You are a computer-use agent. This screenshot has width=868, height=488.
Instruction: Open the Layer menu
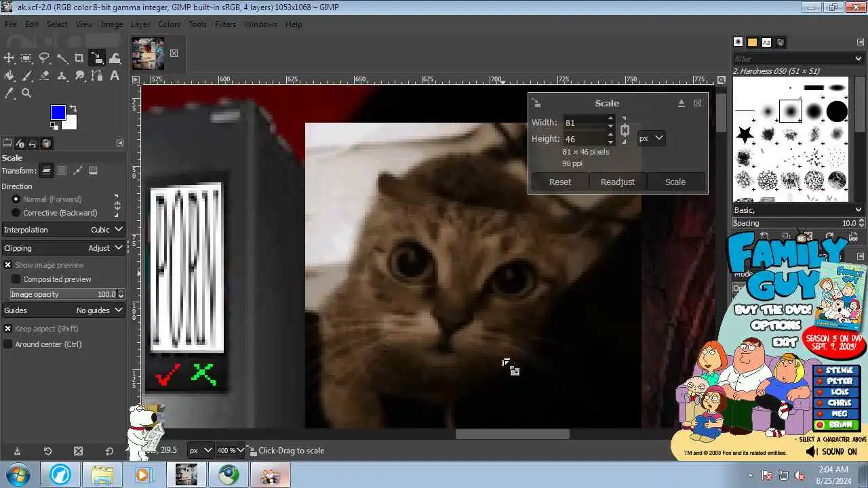tap(140, 24)
